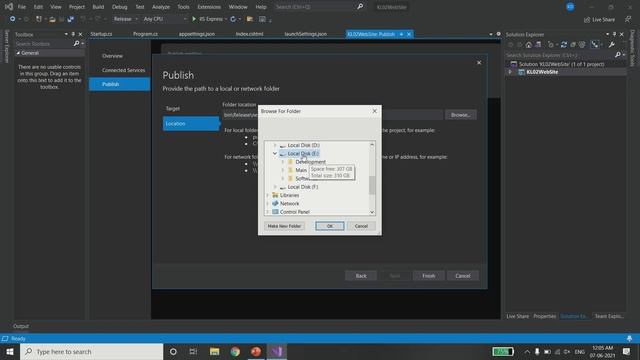Click the Solution Explorer Home icon
Screen dimensions: 640x360
(529, 44)
